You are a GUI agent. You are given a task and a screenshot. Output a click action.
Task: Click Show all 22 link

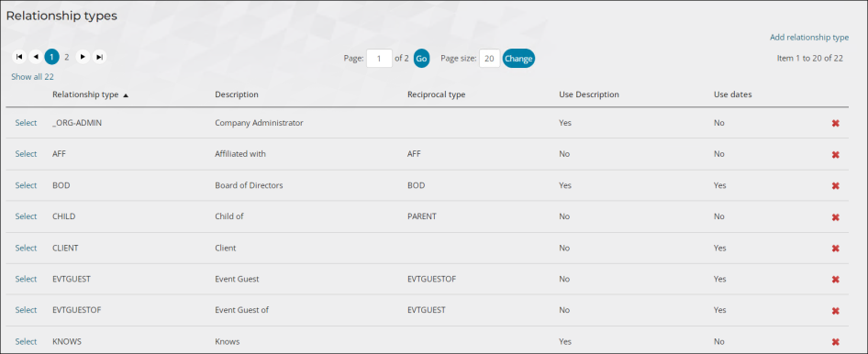32,77
